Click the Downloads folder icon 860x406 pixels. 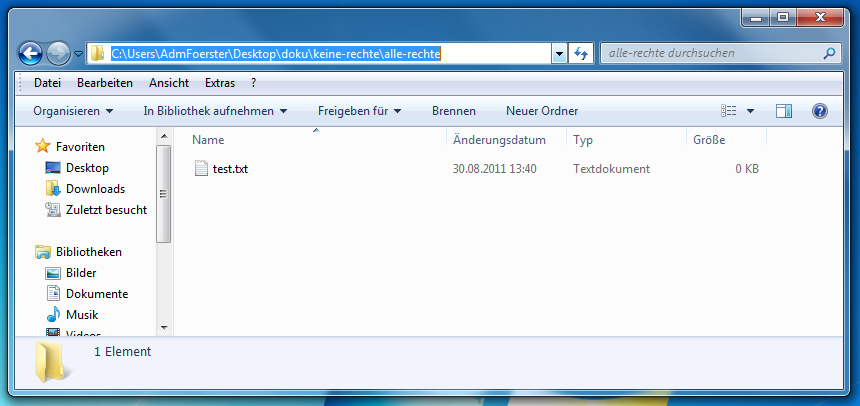click(53, 189)
